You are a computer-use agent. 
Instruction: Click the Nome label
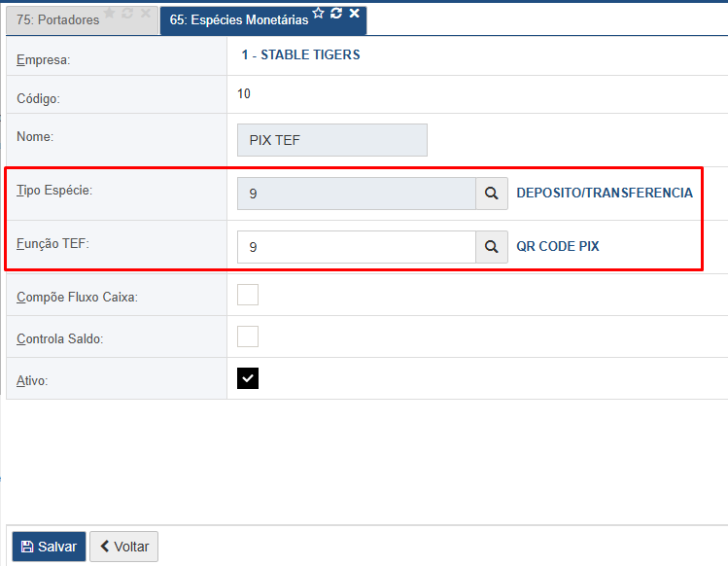pos(35,136)
